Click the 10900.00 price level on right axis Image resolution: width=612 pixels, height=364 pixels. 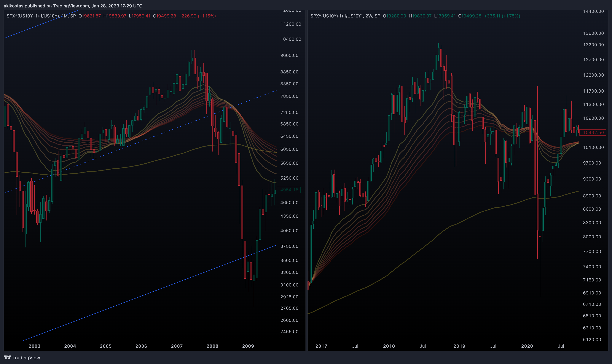coord(593,118)
